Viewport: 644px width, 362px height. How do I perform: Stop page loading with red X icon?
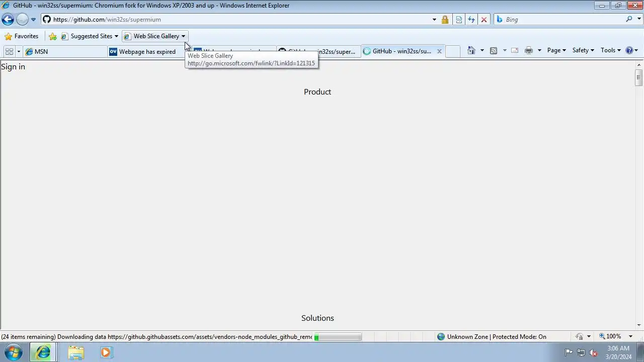484,20
